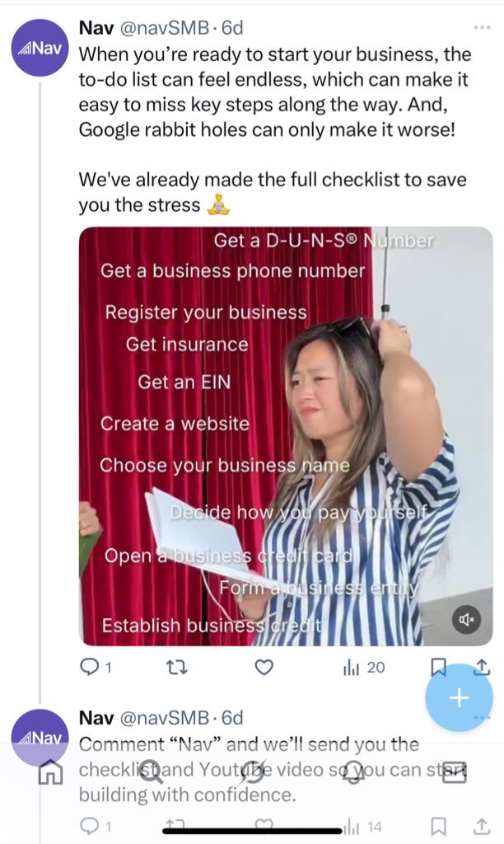Go to the Home tab
The image size is (504, 844).
click(50, 773)
